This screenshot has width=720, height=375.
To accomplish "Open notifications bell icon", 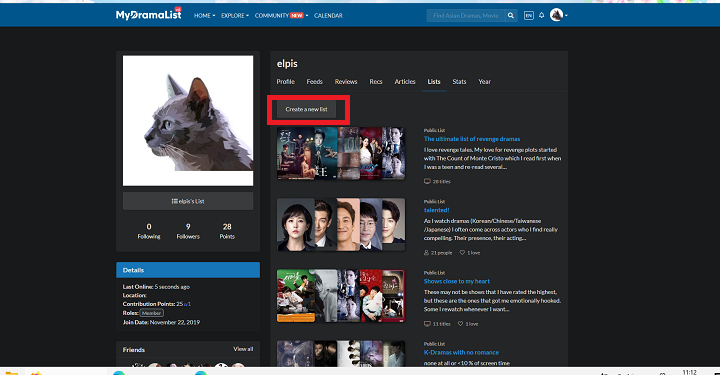I will pyautogui.click(x=541, y=15).
